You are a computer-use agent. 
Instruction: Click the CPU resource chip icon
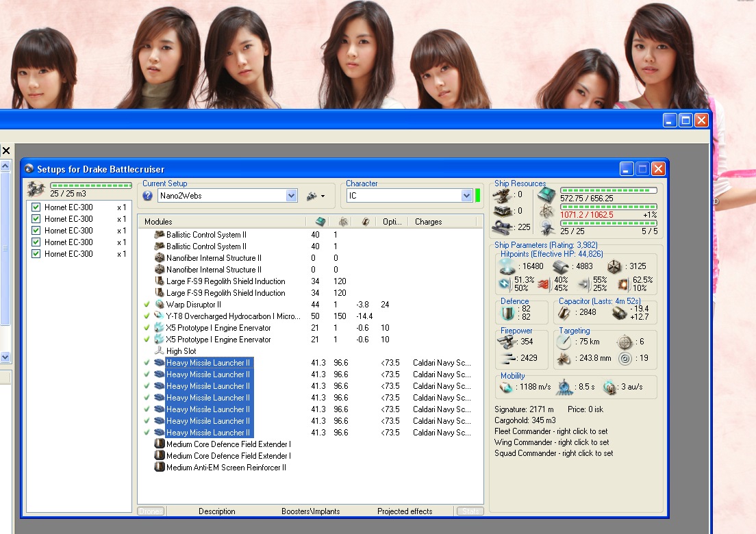[x=546, y=194]
